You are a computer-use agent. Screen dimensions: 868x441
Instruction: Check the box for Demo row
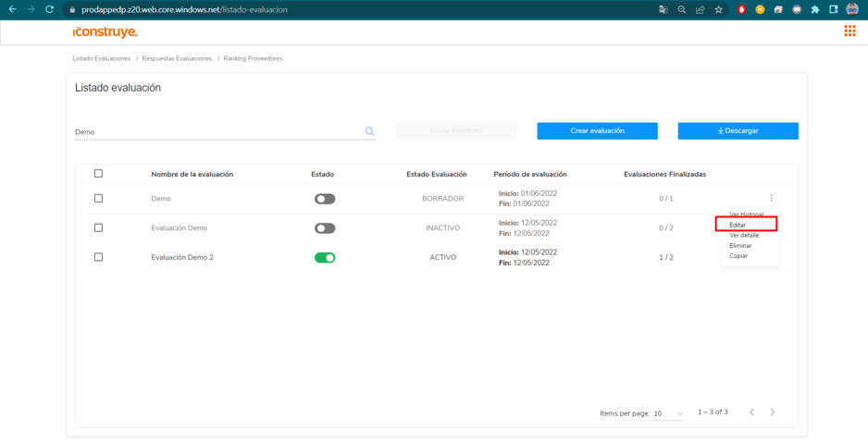(x=98, y=198)
